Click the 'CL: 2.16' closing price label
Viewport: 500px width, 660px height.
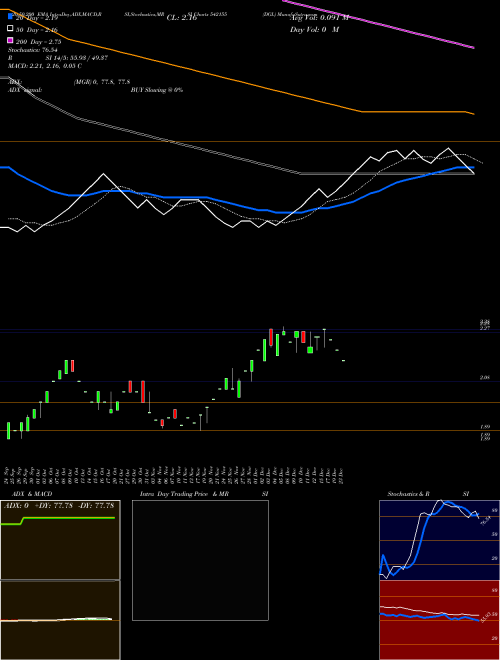coord(182,18)
